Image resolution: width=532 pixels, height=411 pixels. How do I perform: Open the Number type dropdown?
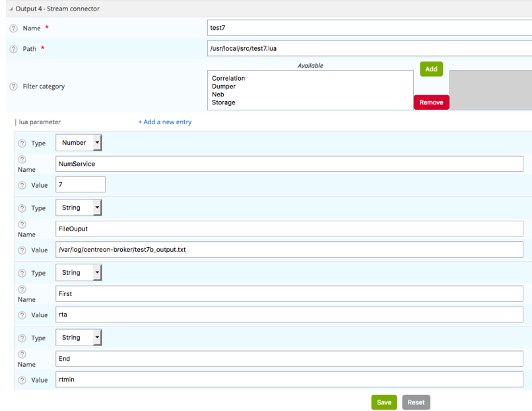click(x=79, y=143)
